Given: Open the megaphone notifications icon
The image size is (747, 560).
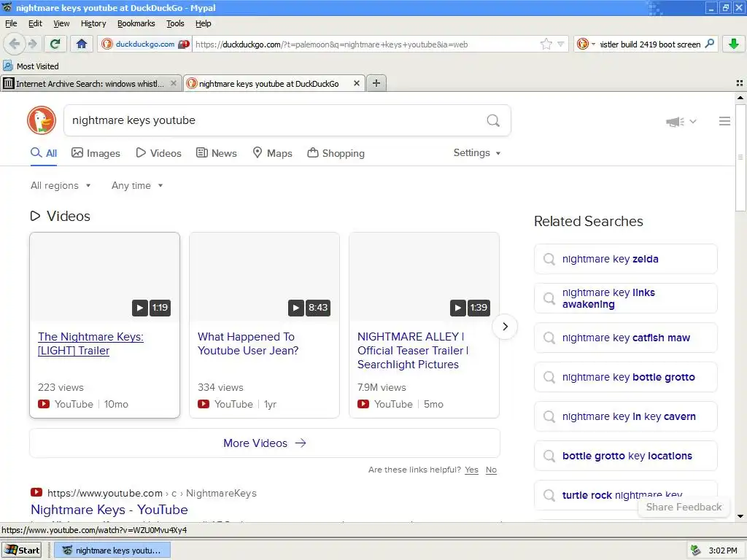Looking at the screenshot, I should coord(675,122).
